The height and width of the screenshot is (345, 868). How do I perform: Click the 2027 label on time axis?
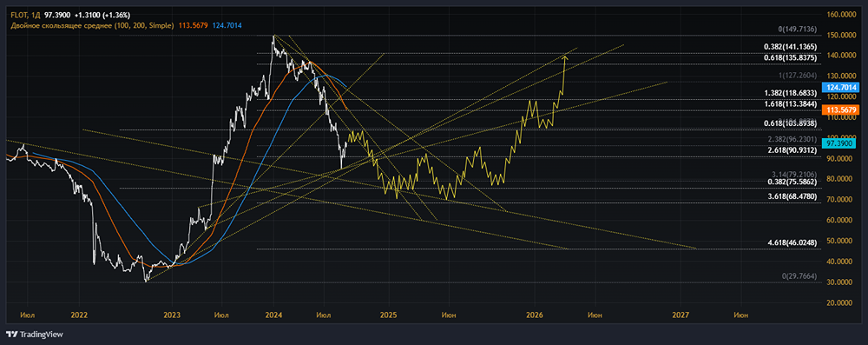click(681, 315)
